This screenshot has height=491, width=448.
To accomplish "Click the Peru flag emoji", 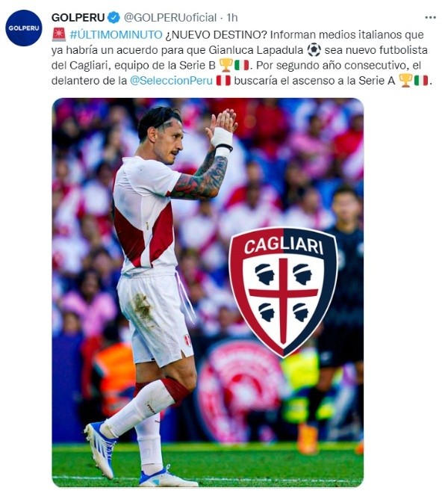I will [223, 81].
